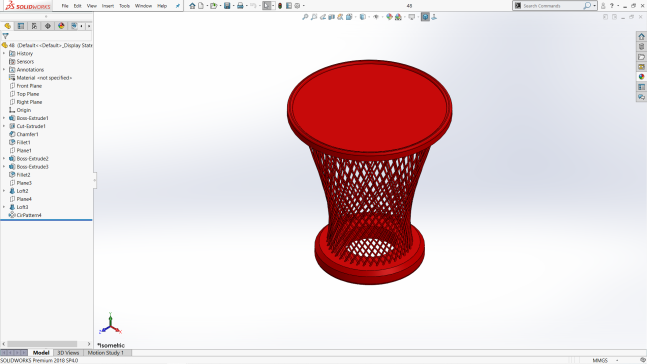647x364 pixels.
Task: Open the Window menu
Action: click(143, 6)
